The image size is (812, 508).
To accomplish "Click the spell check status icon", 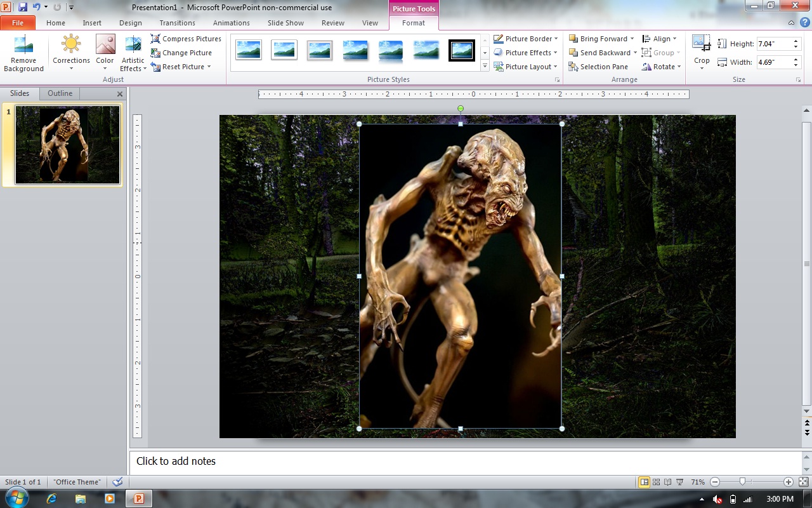I will pos(117,482).
